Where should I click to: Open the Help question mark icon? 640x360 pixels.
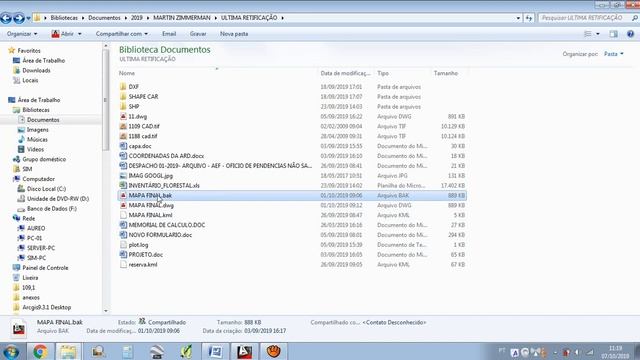click(x=630, y=34)
